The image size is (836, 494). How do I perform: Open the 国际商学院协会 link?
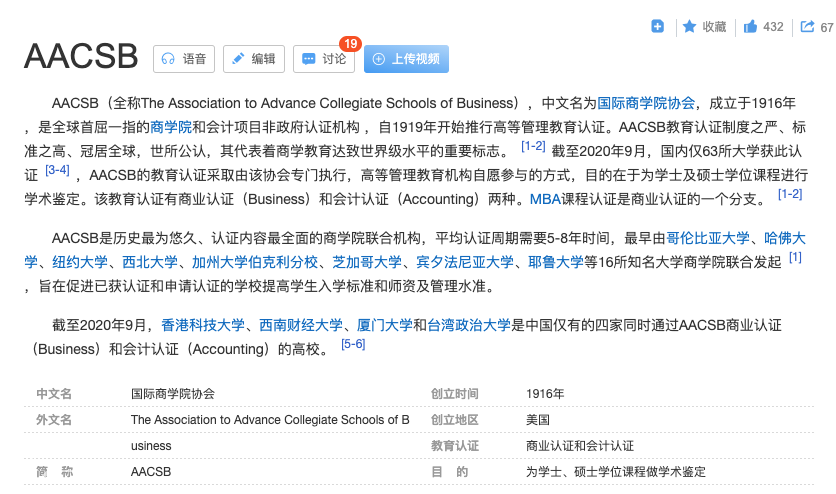[x=646, y=103]
